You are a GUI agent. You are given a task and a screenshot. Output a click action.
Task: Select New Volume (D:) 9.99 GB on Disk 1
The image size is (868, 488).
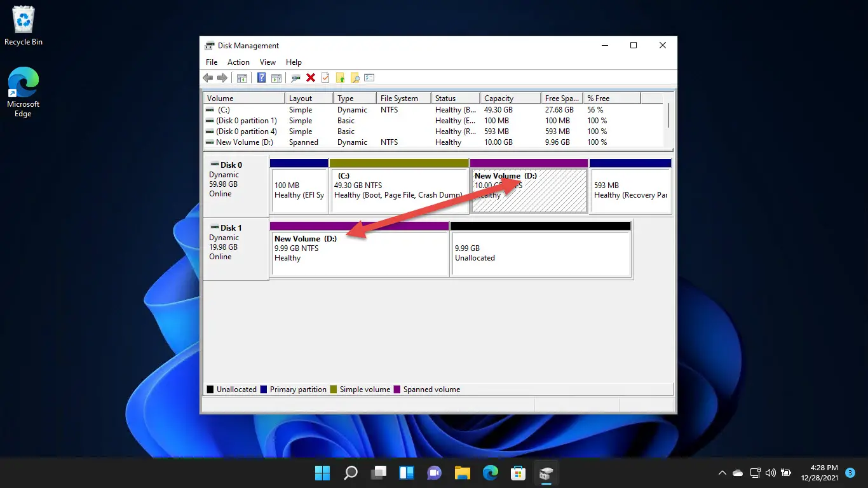tap(360, 248)
